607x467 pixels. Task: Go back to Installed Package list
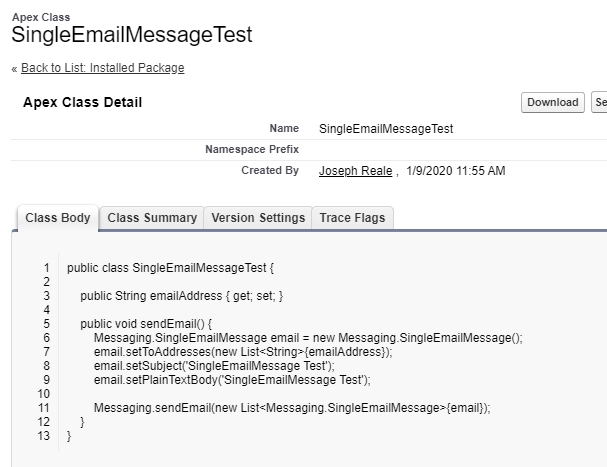[103, 68]
